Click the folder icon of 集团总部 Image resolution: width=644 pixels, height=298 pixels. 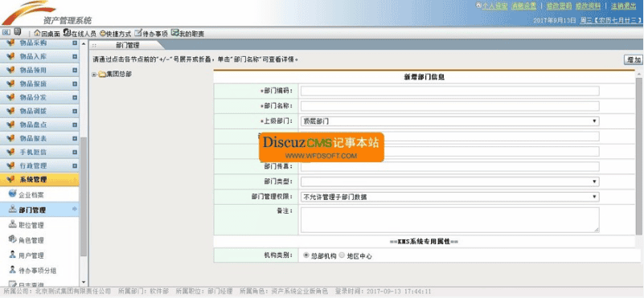click(102, 74)
